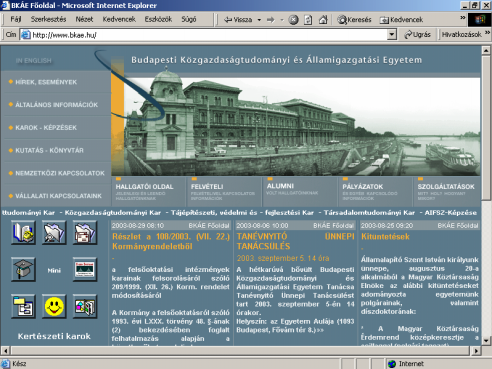Click the Kertészeti karok caption

(x=54, y=336)
